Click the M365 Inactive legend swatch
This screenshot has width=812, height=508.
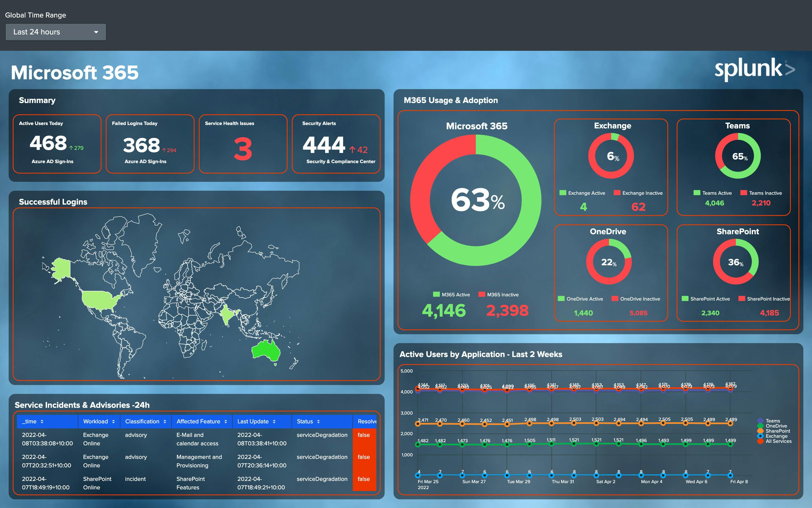(482, 294)
